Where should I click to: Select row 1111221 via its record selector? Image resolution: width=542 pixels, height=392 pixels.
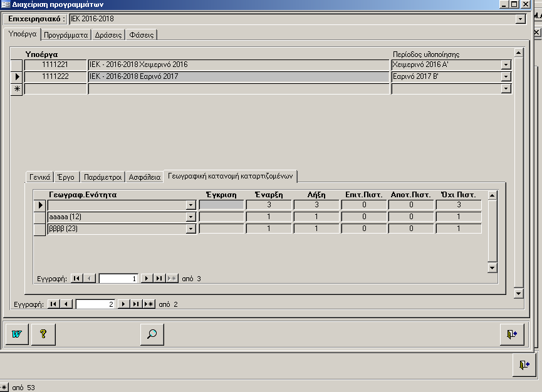17,64
